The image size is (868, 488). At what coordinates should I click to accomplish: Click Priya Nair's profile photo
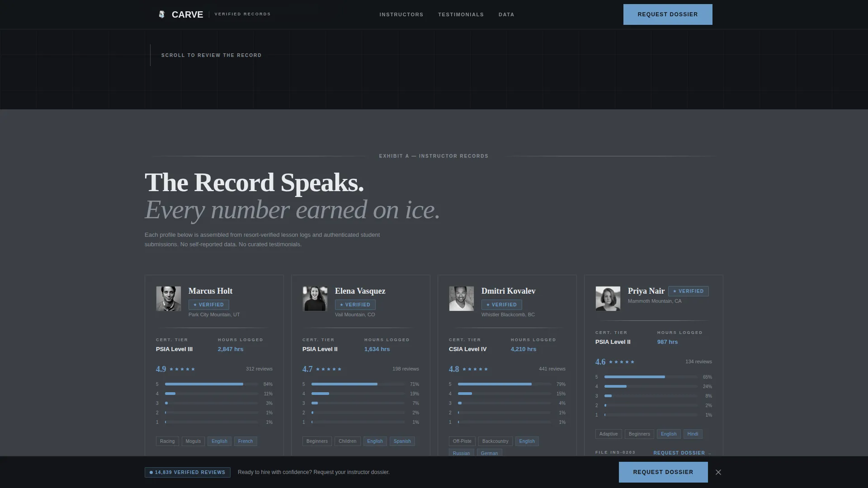click(x=608, y=299)
